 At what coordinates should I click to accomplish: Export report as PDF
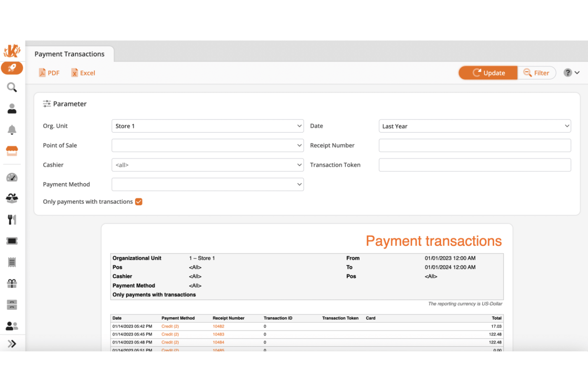[x=49, y=73]
